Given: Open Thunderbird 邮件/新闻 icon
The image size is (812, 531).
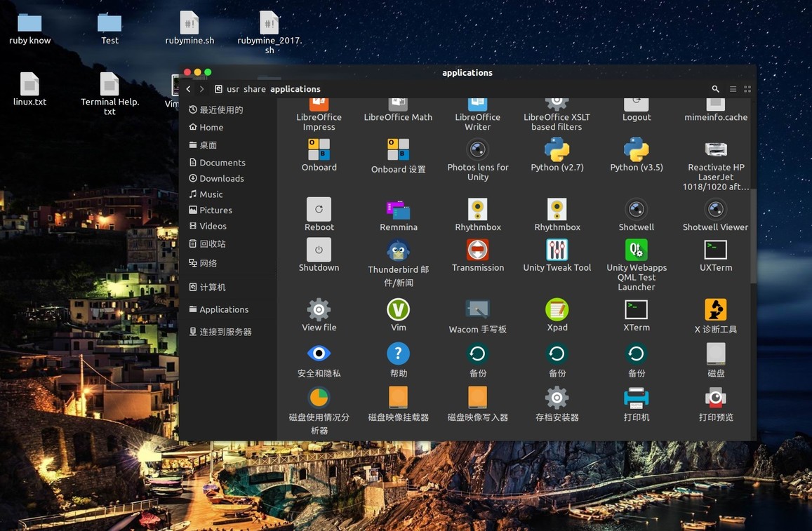Looking at the screenshot, I should [398, 250].
